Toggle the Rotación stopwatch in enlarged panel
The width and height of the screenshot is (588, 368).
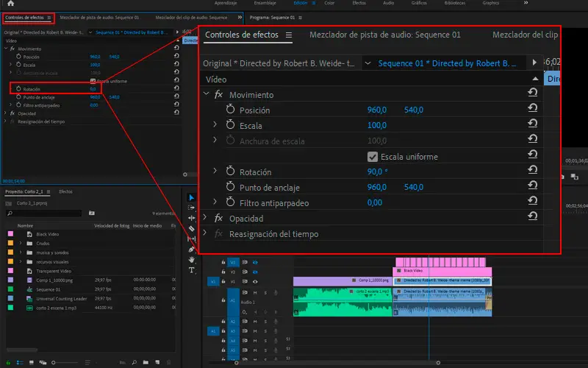point(229,172)
